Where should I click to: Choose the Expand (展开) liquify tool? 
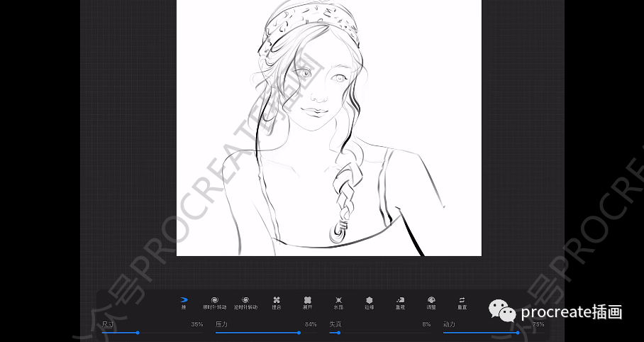coord(308,301)
